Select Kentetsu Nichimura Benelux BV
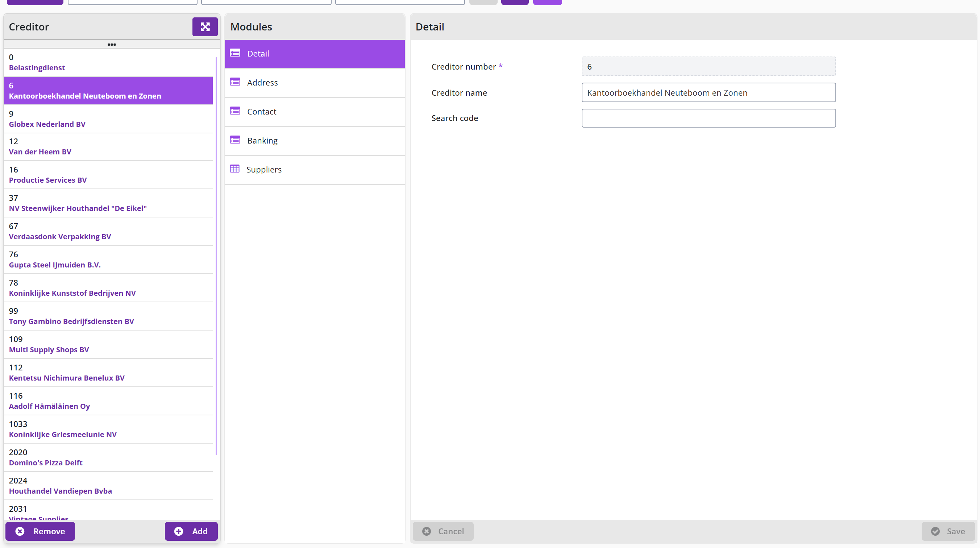 click(x=108, y=373)
